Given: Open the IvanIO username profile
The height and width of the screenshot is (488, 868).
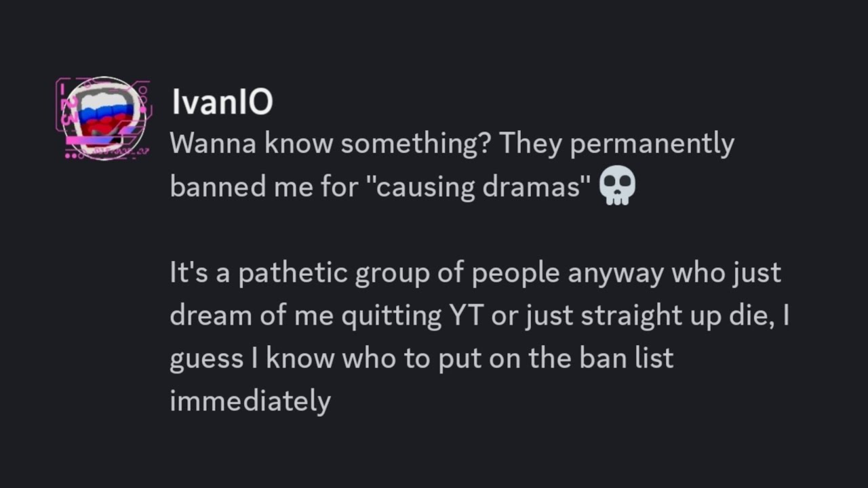Looking at the screenshot, I should click(222, 102).
